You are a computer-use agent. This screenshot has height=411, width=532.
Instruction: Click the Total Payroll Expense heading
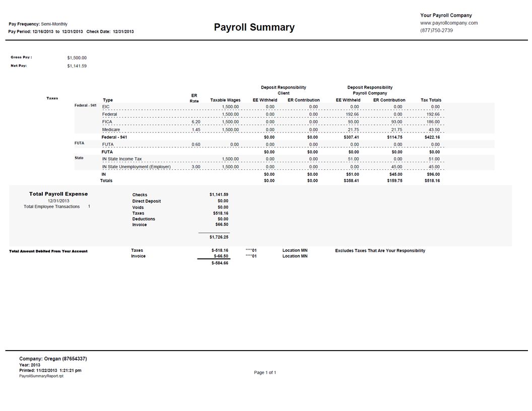pyautogui.click(x=58, y=194)
